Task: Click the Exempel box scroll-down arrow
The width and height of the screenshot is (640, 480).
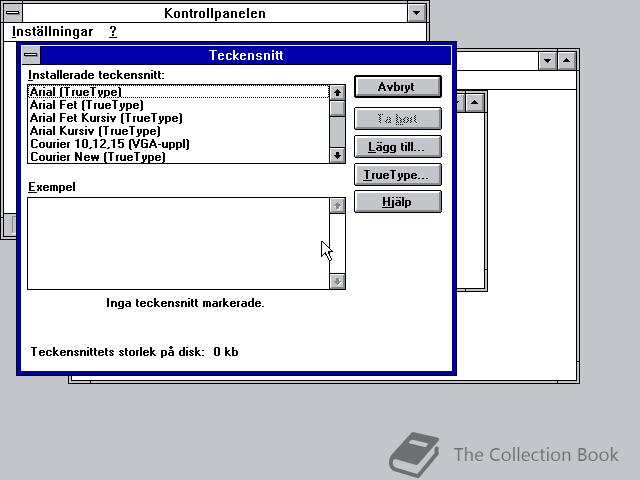Action: tap(337, 281)
